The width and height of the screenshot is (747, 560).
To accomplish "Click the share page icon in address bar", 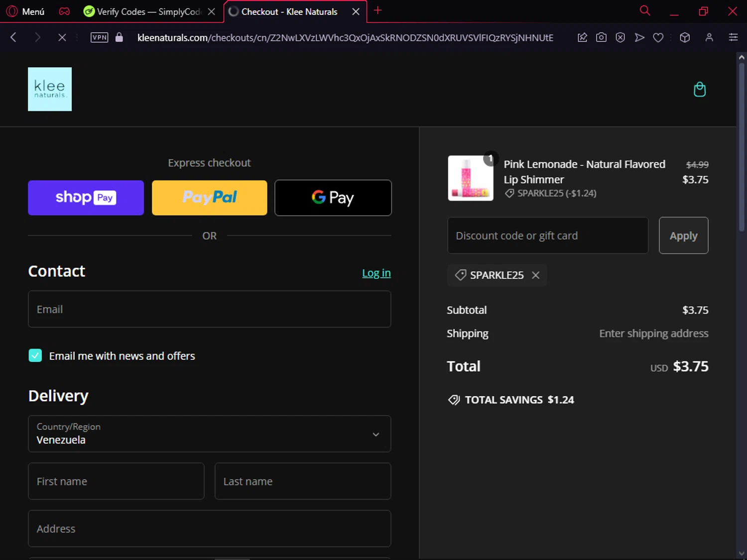I will click(582, 37).
